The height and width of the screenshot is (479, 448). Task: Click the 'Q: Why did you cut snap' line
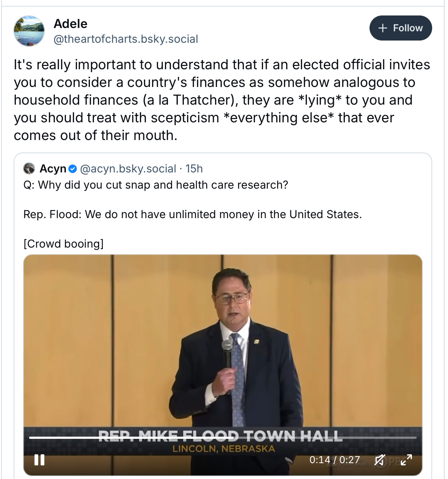click(155, 185)
